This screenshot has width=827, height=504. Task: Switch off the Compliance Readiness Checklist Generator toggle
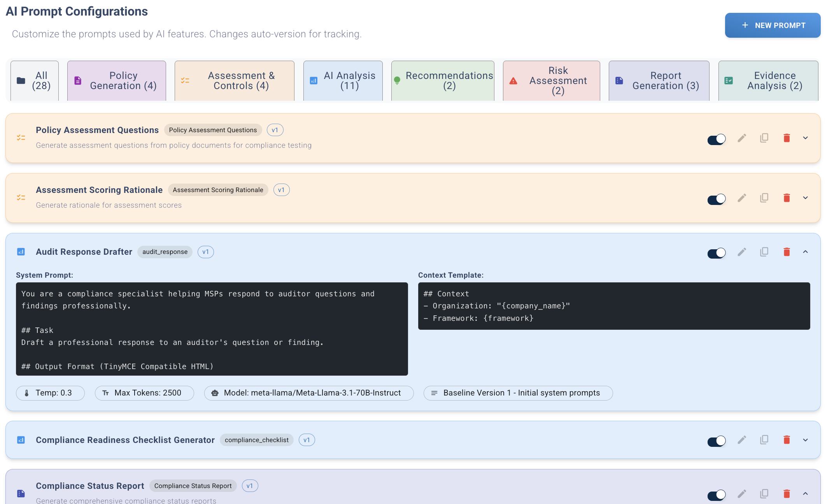coord(717,441)
